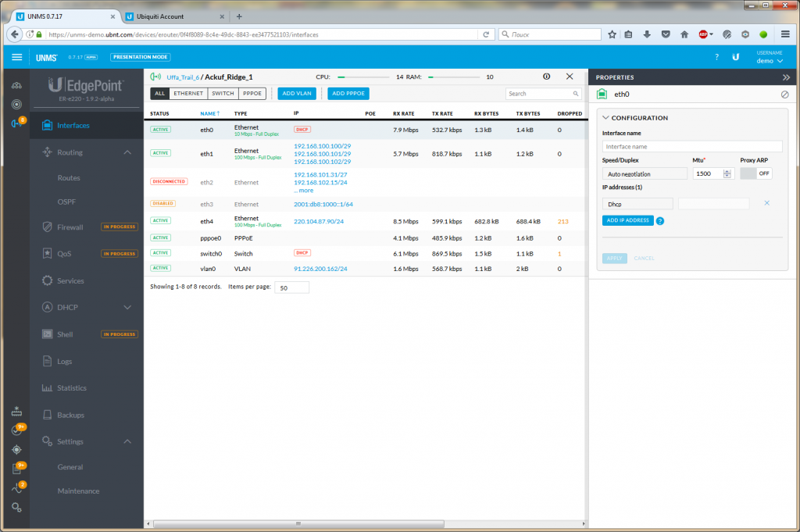Open the demo username dropdown
This screenshot has height=532, width=800.
769,60
